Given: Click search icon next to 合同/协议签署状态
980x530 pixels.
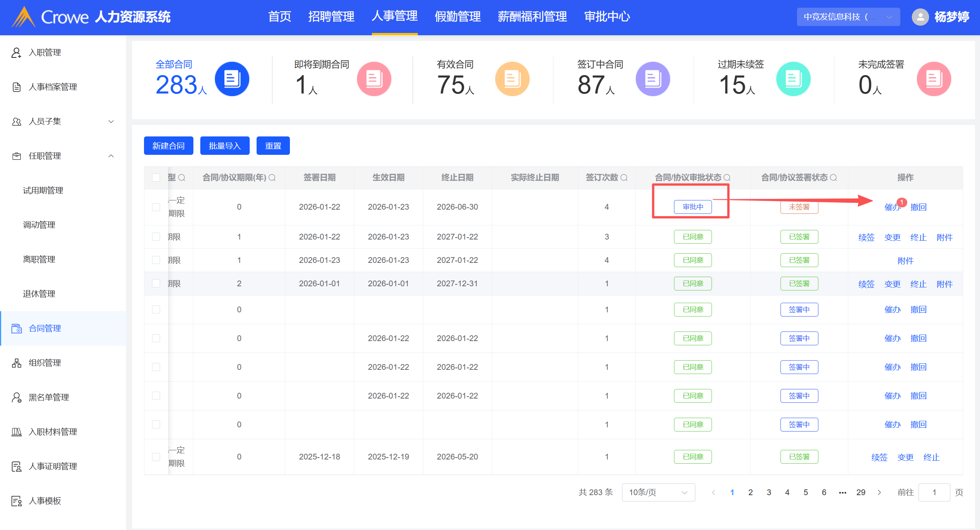Looking at the screenshot, I should 833,177.
